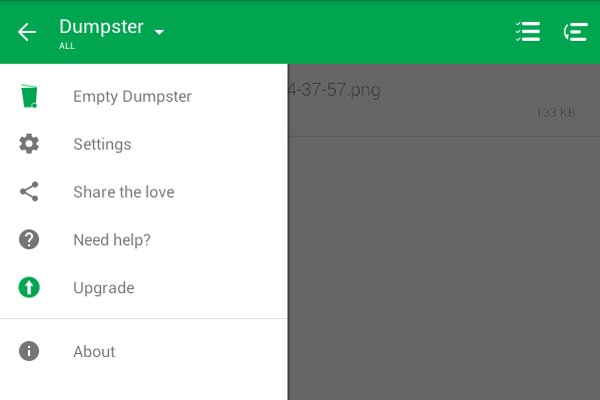Tap the back arrow icon
This screenshot has width=600, height=400.
(x=27, y=32)
